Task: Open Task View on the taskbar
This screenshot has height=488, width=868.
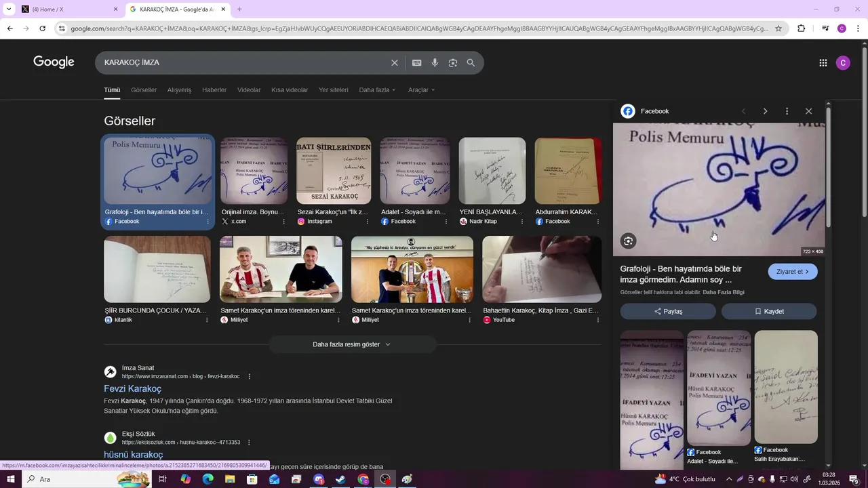Action: 163,479
